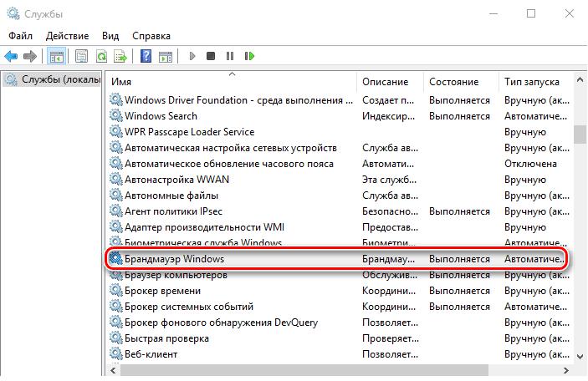Toggle the action pane toolbar icon

[166, 57]
